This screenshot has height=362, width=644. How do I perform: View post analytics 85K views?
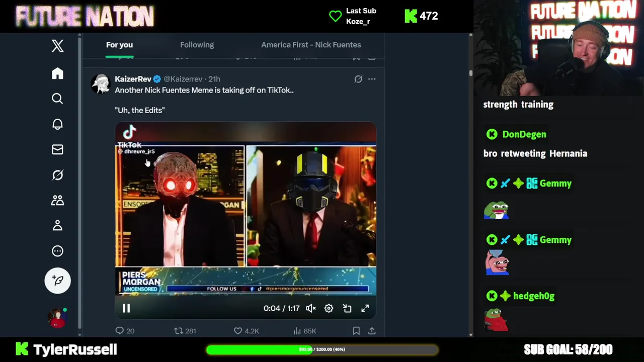305,331
